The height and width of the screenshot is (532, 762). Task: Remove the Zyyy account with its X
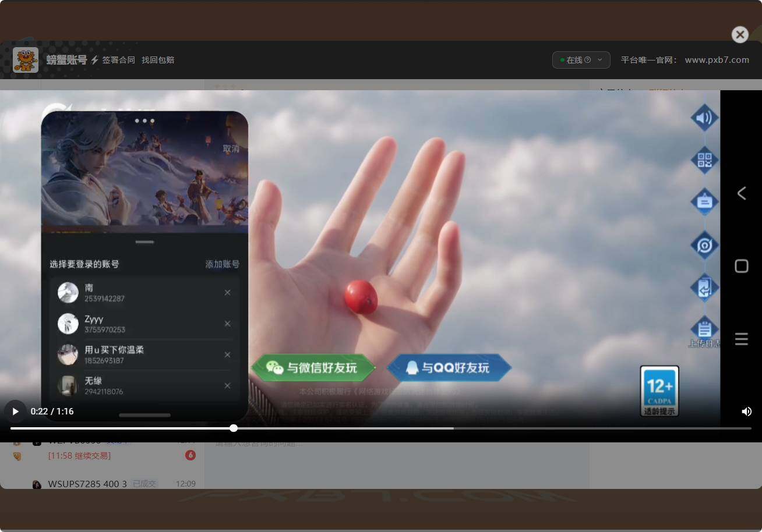point(227,324)
